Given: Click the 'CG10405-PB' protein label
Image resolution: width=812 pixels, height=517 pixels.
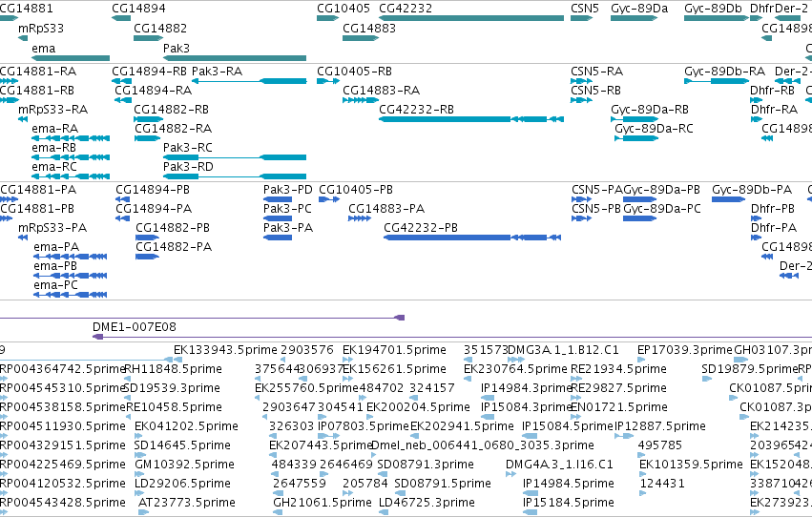Looking at the screenshot, I should [x=356, y=190].
